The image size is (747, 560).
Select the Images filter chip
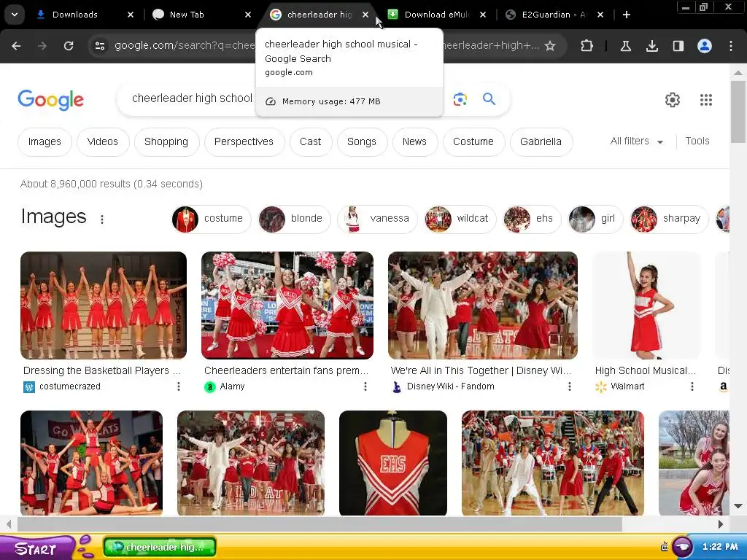coord(44,142)
